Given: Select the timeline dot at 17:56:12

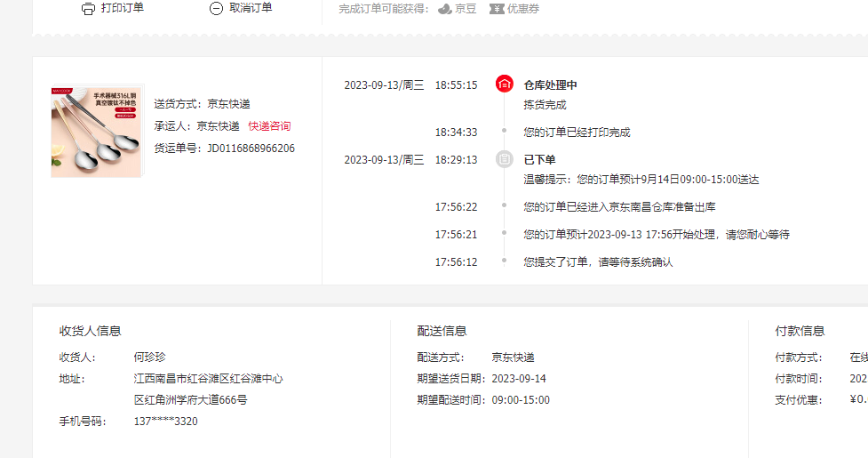Looking at the screenshot, I should click(504, 261).
